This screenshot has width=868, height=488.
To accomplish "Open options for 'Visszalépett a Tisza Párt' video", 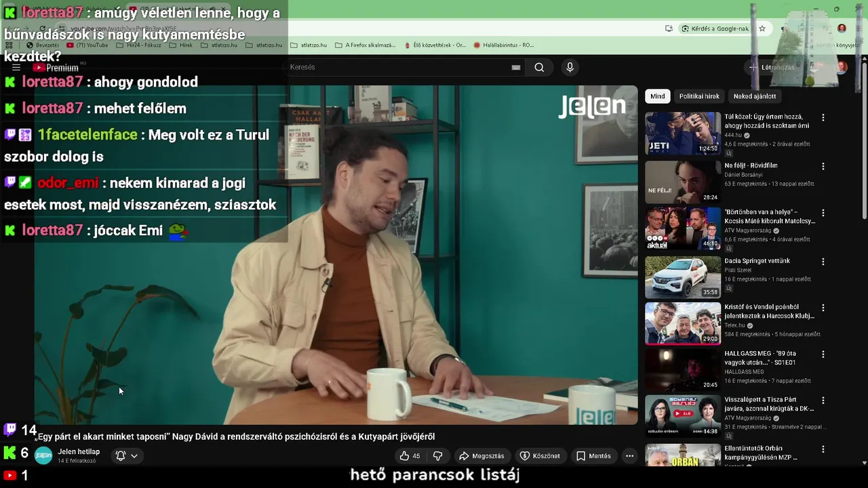I will [x=823, y=401].
